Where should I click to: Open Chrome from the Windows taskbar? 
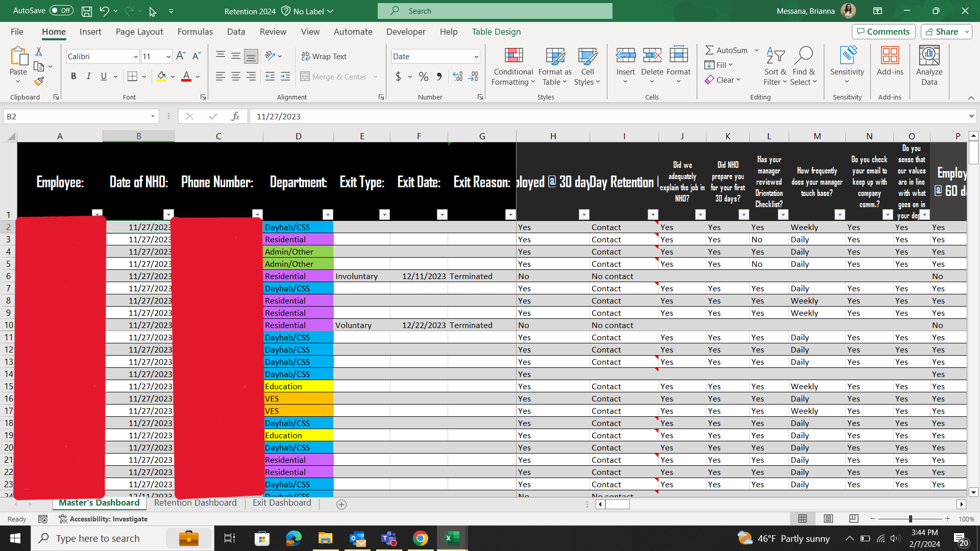click(420, 538)
